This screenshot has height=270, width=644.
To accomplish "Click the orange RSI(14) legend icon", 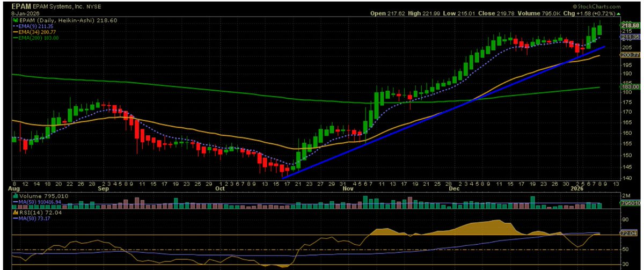I will tap(16, 213).
